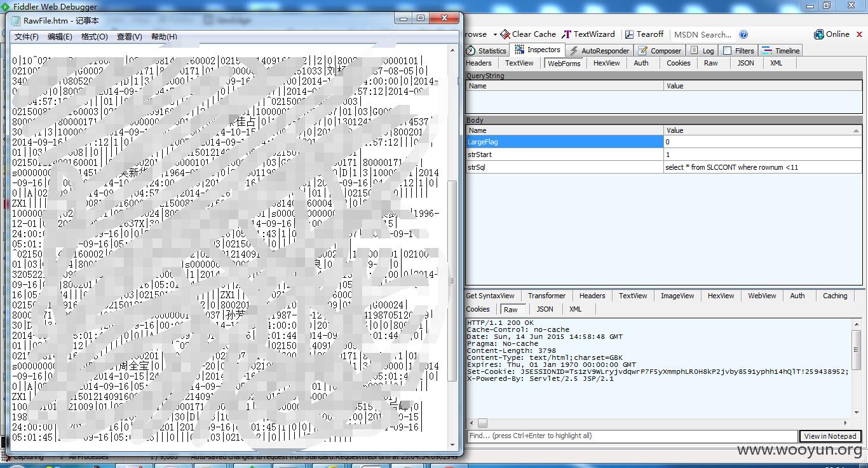
Task: Maximize the Notepad RawFile.htm window
Action: (421, 18)
